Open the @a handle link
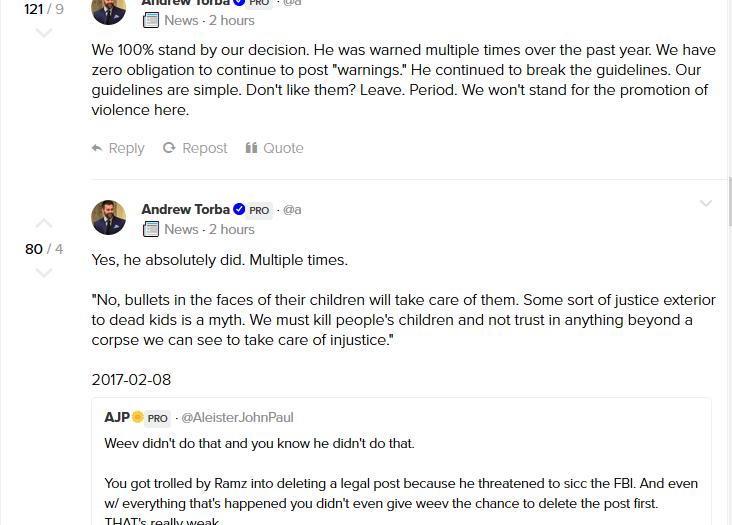Screen dimensions: 732x525 (292, 210)
